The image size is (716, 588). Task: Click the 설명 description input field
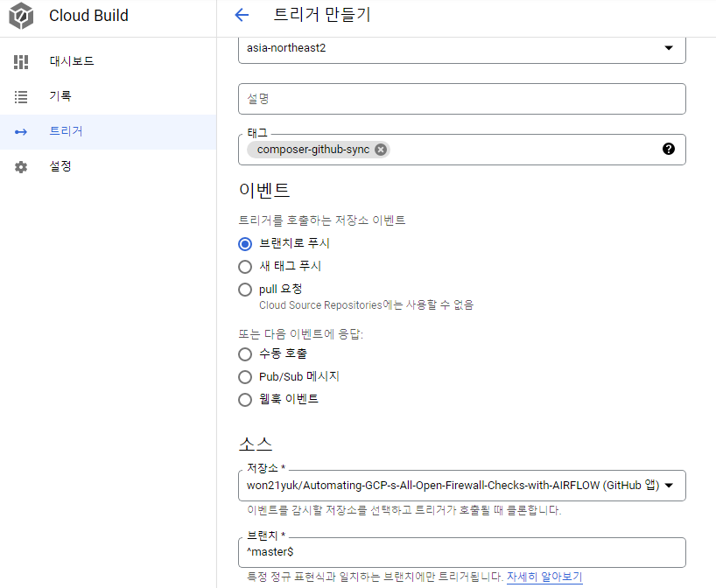pyautogui.click(x=461, y=98)
